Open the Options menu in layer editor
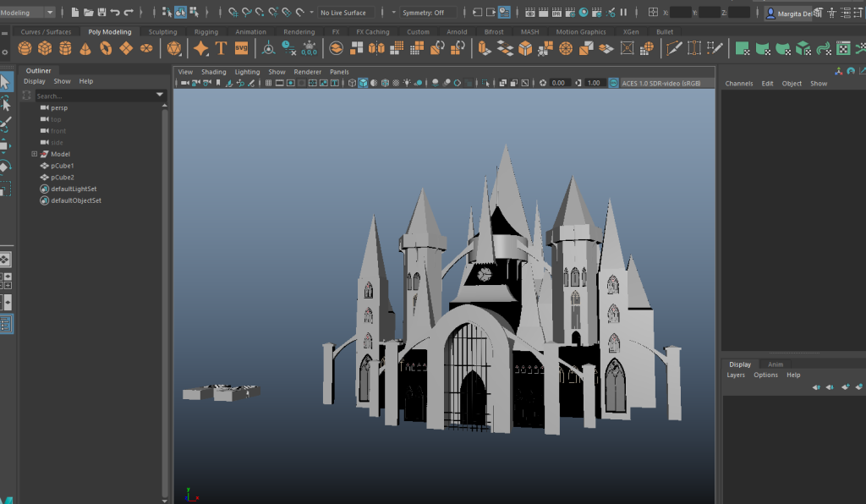 point(765,375)
